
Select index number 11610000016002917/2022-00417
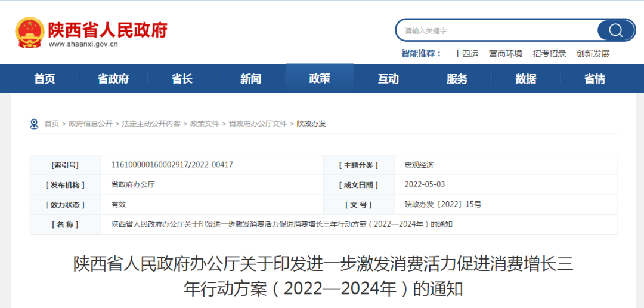[172, 165]
